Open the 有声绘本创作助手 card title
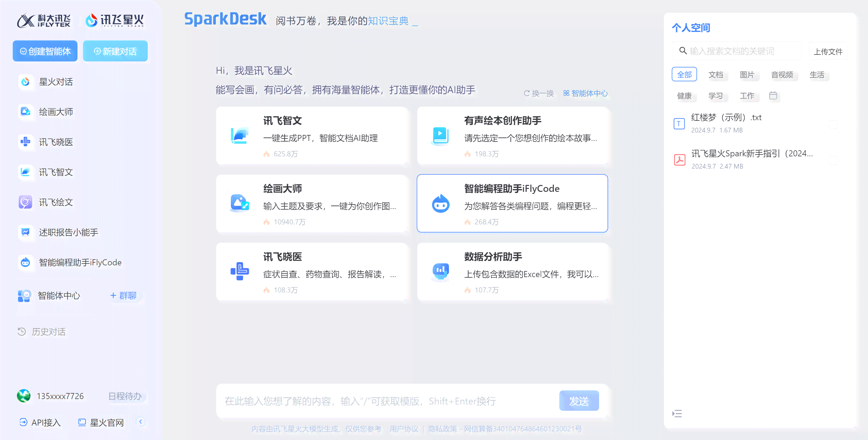868x440 pixels. [x=503, y=120]
